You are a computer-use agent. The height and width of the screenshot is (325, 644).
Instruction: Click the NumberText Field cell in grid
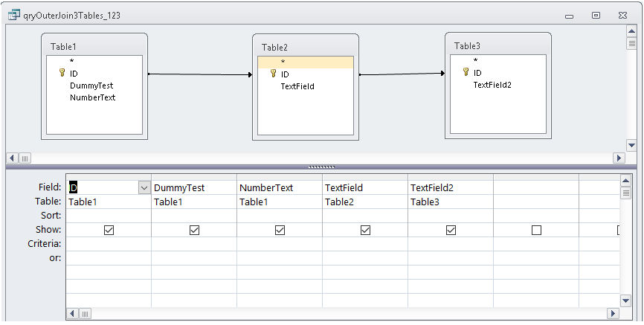280,187
